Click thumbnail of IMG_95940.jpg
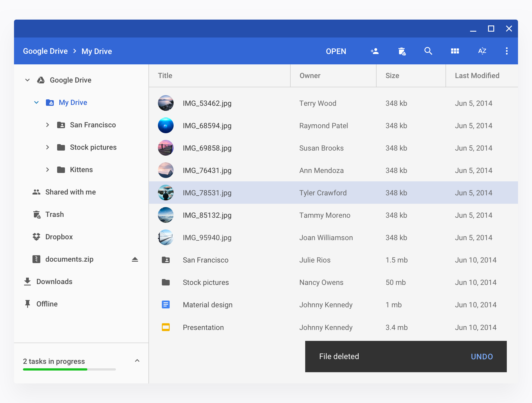The height and width of the screenshot is (403, 532). point(166,237)
